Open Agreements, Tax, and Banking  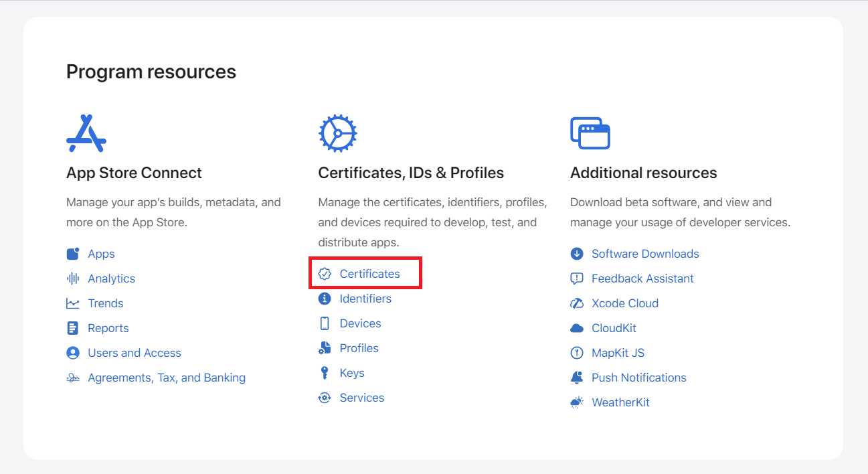tap(167, 378)
